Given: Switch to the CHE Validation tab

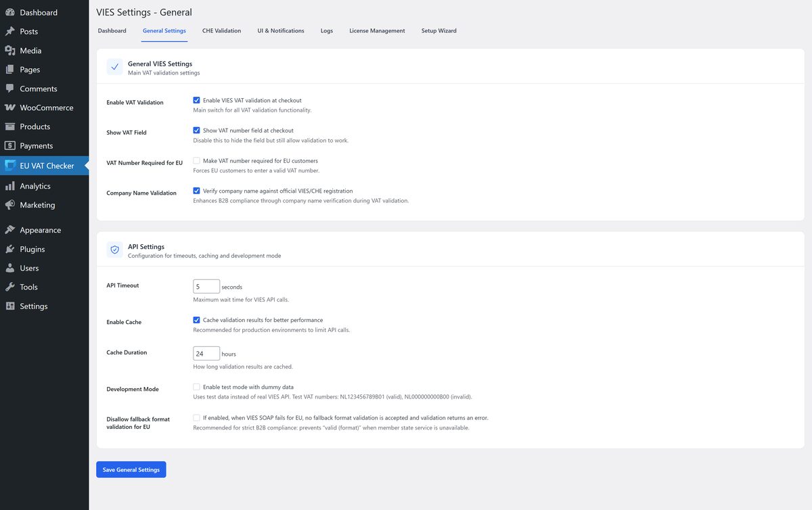Looking at the screenshot, I should pos(221,30).
